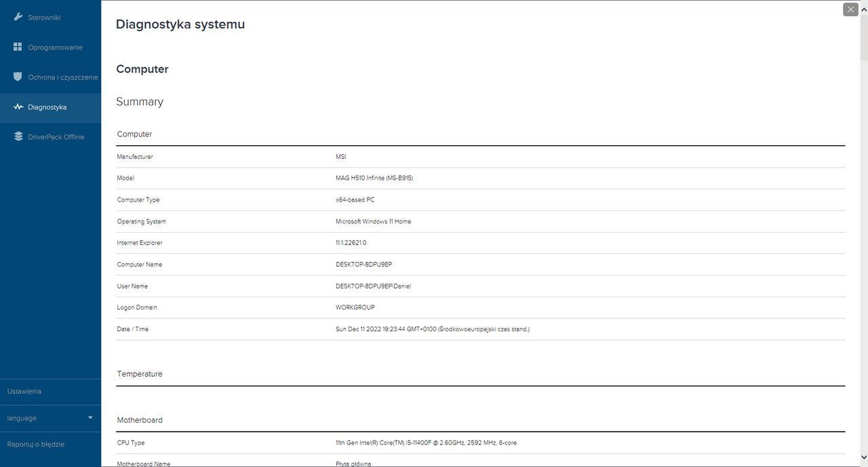Open the Sterowniki menu item

point(44,18)
